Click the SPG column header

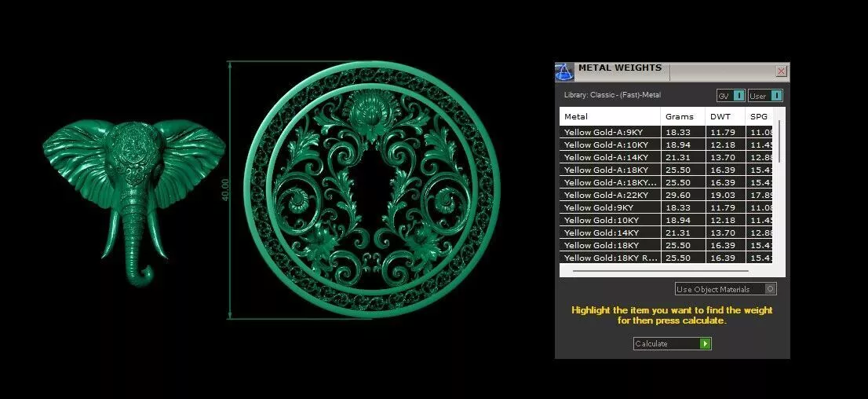tap(759, 116)
